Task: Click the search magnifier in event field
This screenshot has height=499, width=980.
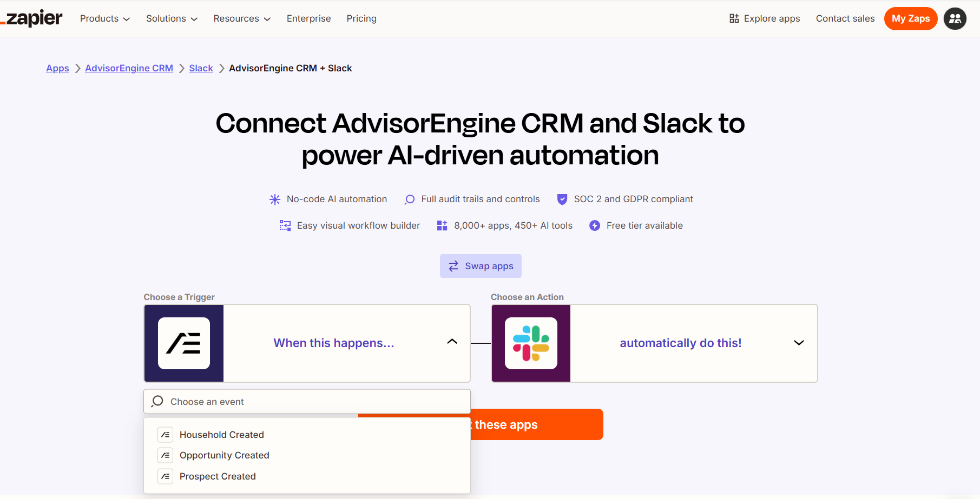Action: pos(157,402)
